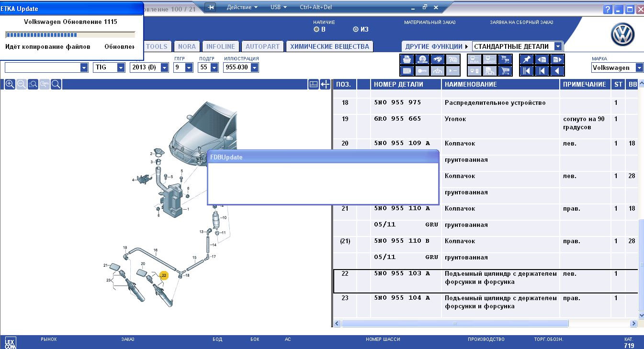
Task: Click the DEPOT icon
Action: pos(490,59)
